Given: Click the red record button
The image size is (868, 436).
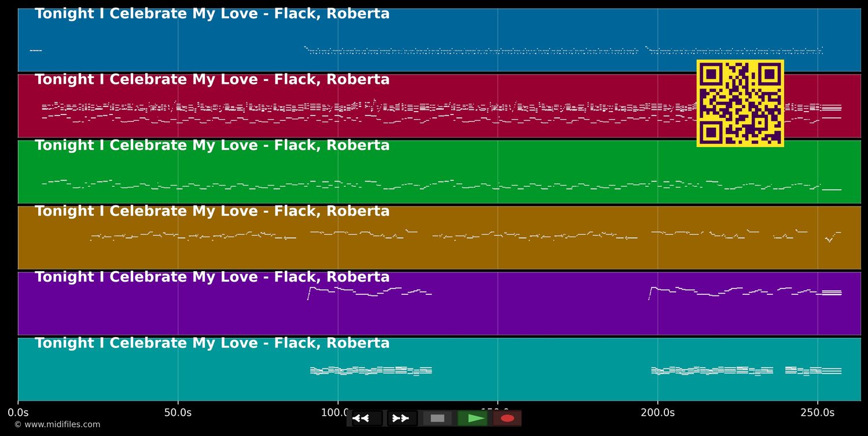Looking at the screenshot, I should coord(507,418).
